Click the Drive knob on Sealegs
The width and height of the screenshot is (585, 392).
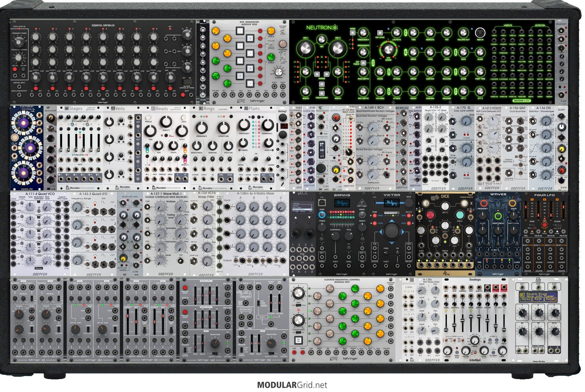click(447, 351)
